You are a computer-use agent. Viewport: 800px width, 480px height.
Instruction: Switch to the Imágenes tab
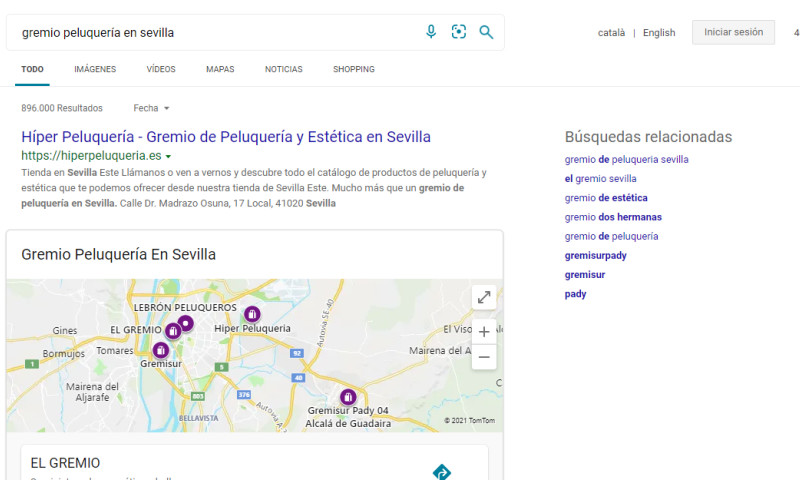click(95, 69)
